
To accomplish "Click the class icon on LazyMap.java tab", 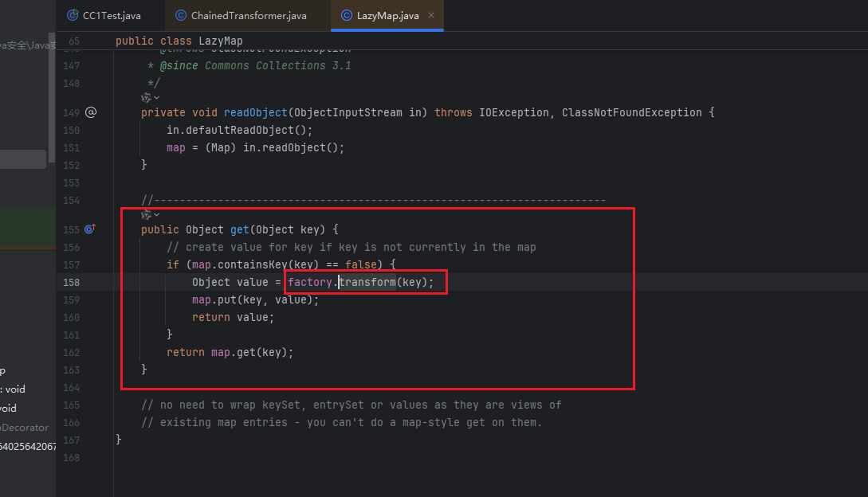I will pyautogui.click(x=347, y=16).
